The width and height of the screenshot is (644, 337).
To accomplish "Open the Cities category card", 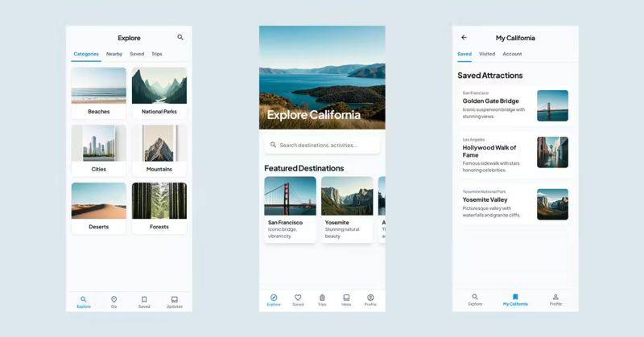I will pos(98,150).
